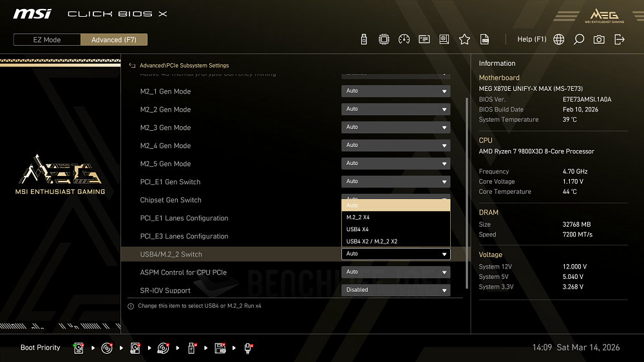Open the M-Flash USB drive icon

[x=365, y=39]
